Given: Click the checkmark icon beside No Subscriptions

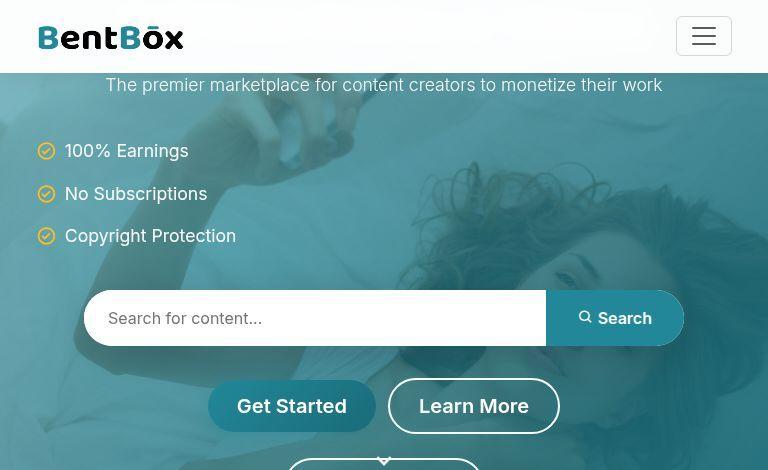Looking at the screenshot, I should (x=47, y=194).
